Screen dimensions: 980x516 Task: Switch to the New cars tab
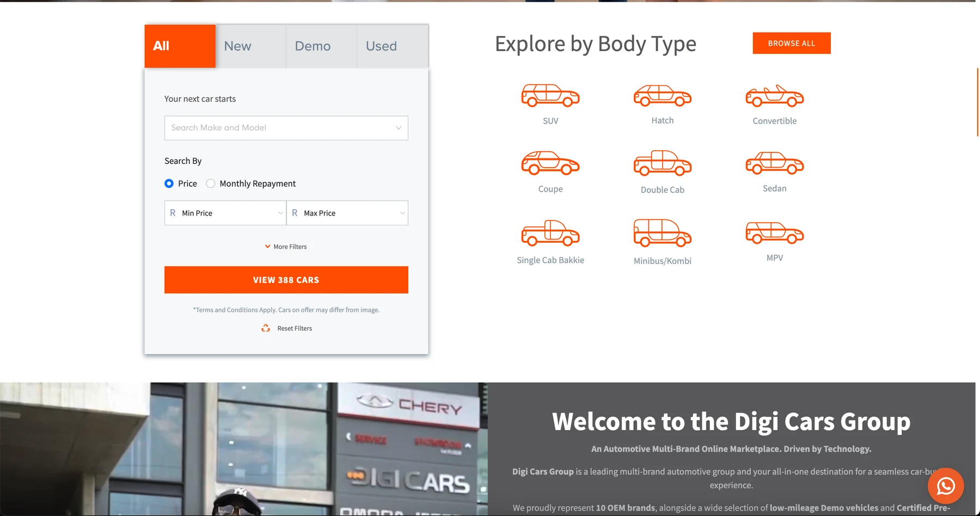point(251,46)
